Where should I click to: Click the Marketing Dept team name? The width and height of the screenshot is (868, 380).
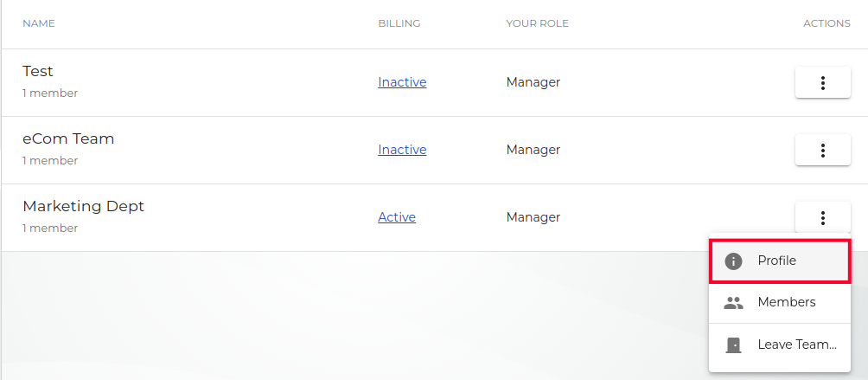coord(83,207)
